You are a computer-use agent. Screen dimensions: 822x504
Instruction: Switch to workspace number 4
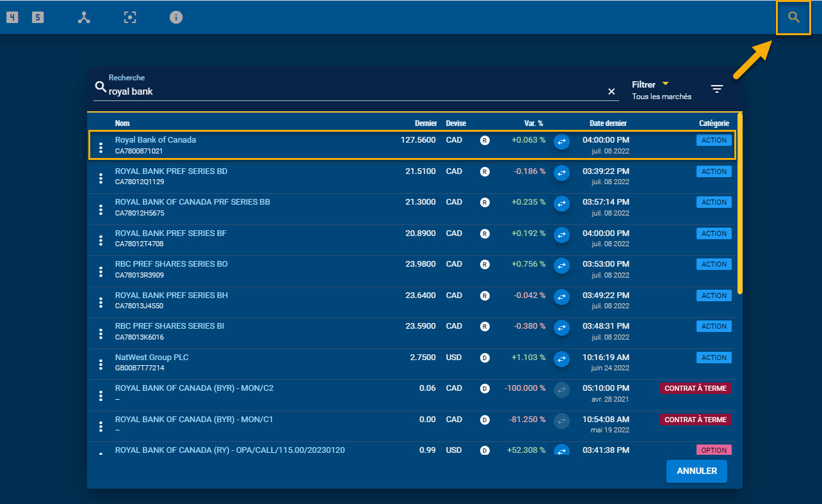point(12,17)
